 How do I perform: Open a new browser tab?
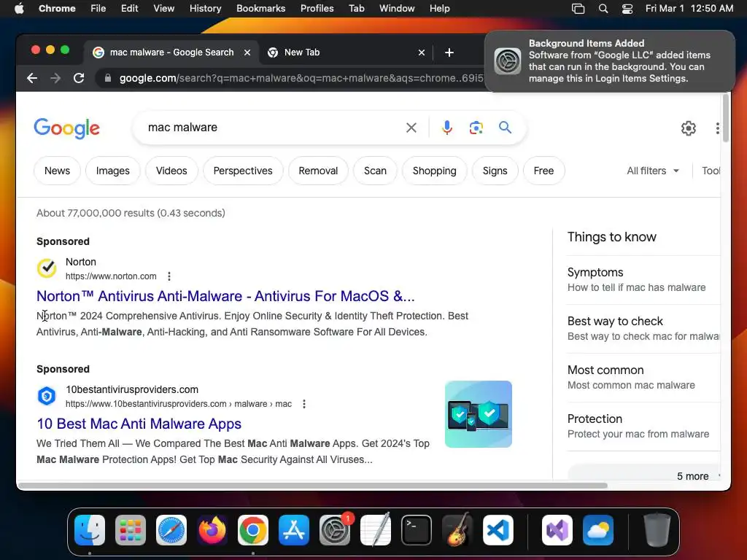449,52
